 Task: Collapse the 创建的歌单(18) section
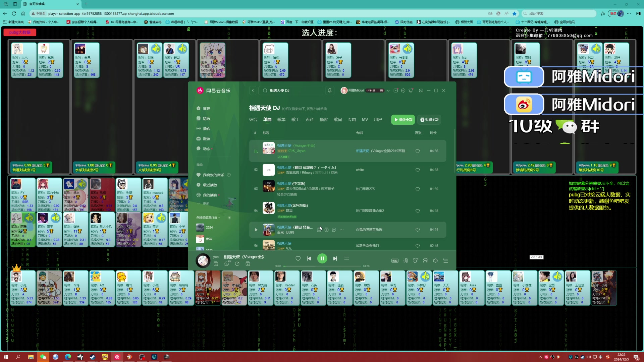coord(208,218)
